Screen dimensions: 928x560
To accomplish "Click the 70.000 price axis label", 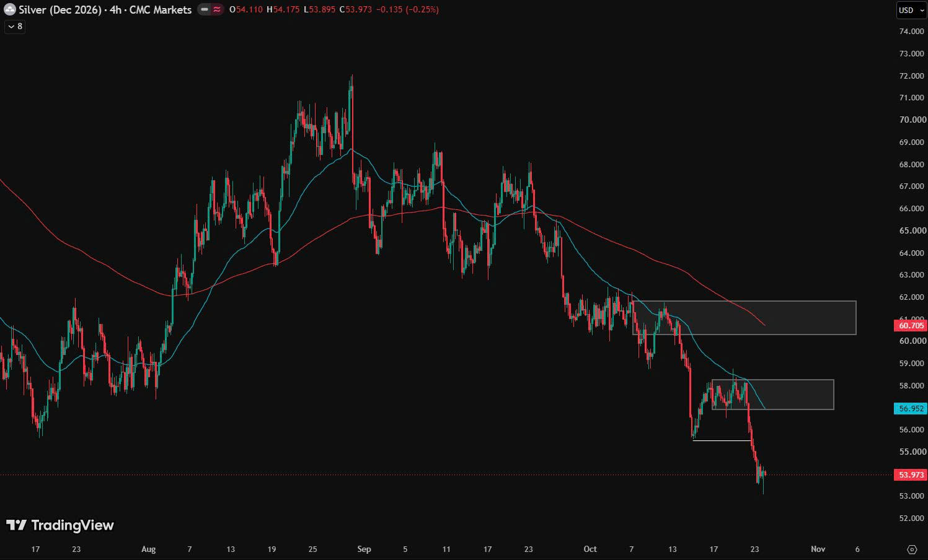I will (912, 120).
